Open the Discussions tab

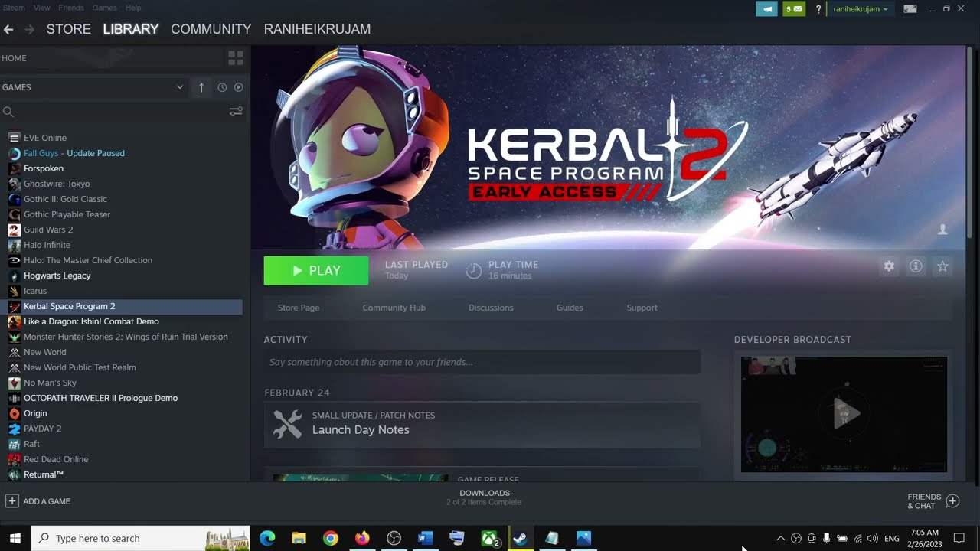(491, 308)
